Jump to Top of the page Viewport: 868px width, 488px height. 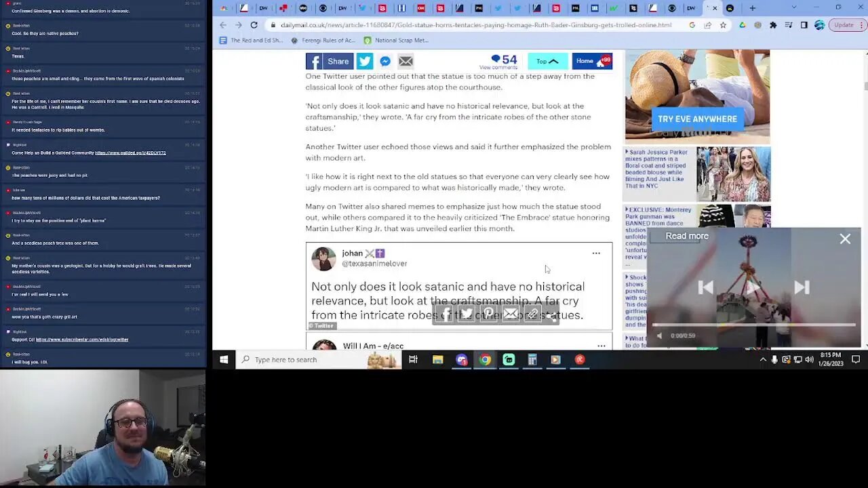(x=547, y=61)
